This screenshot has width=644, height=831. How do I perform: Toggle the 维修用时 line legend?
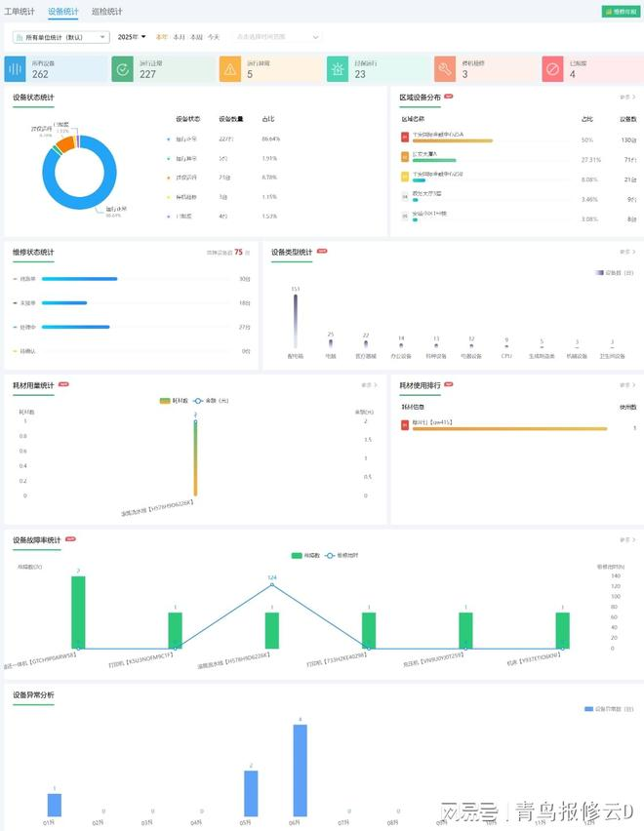pyautogui.click(x=348, y=555)
